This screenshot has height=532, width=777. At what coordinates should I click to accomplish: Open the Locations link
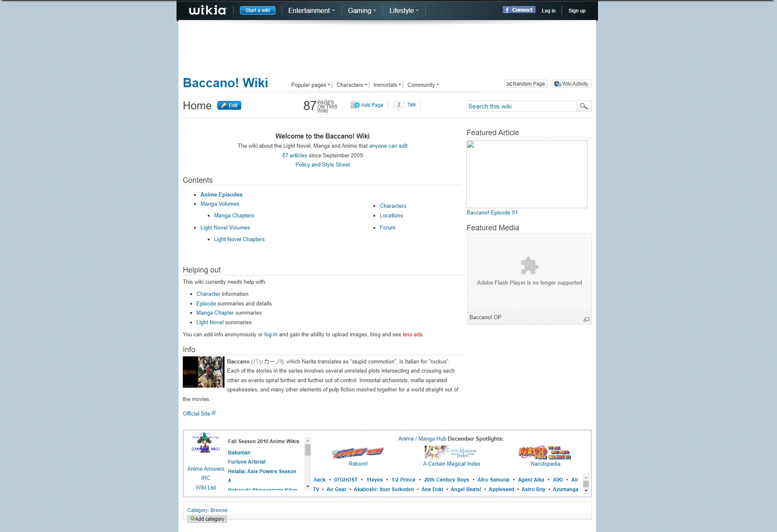coord(391,215)
